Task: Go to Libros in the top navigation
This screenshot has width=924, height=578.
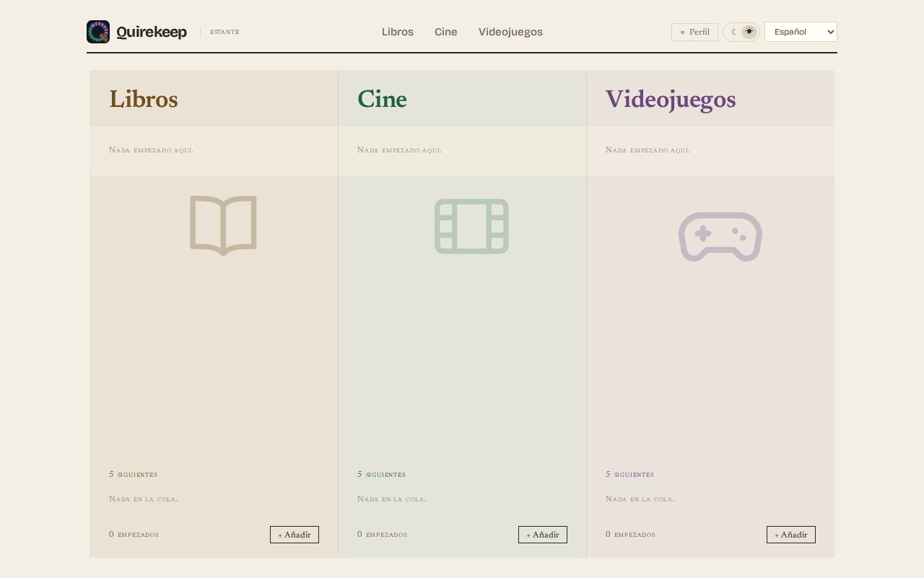Action: pyautogui.click(x=398, y=32)
